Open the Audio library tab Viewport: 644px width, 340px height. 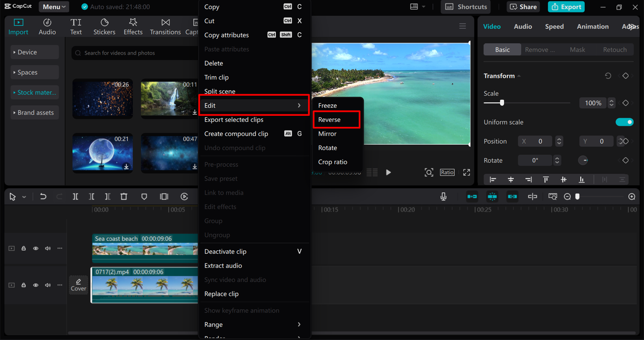(47, 27)
